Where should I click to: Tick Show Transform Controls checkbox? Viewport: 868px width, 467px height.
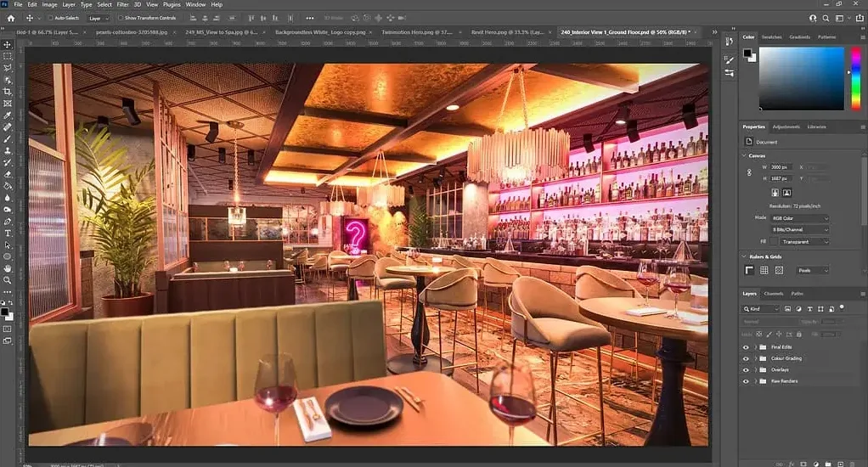[120, 19]
